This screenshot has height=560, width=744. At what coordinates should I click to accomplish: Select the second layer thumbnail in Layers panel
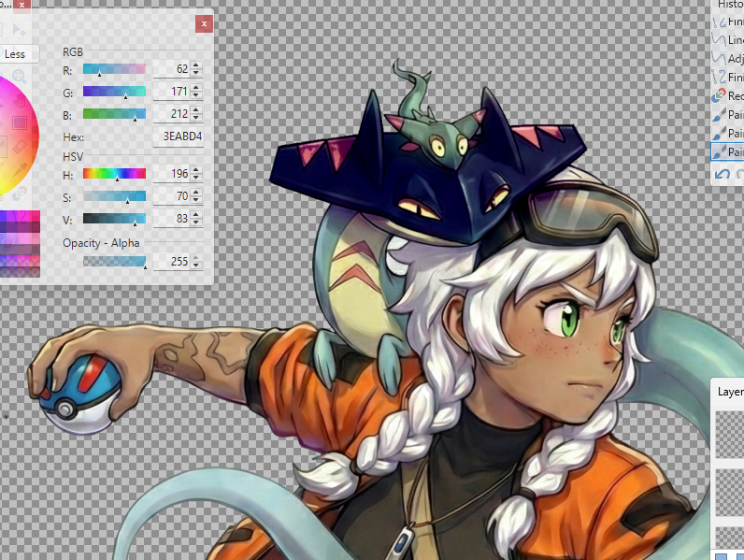coord(730,492)
